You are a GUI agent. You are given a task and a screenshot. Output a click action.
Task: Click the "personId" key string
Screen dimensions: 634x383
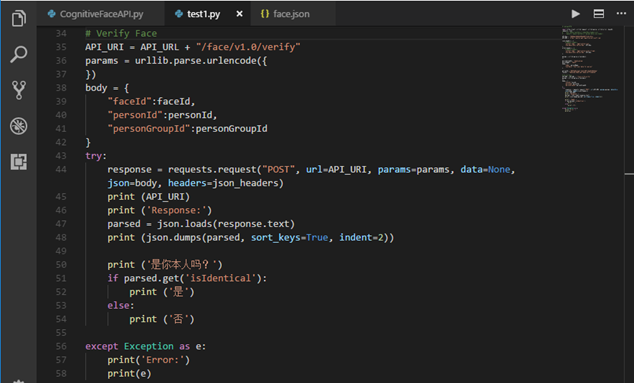coord(135,115)
